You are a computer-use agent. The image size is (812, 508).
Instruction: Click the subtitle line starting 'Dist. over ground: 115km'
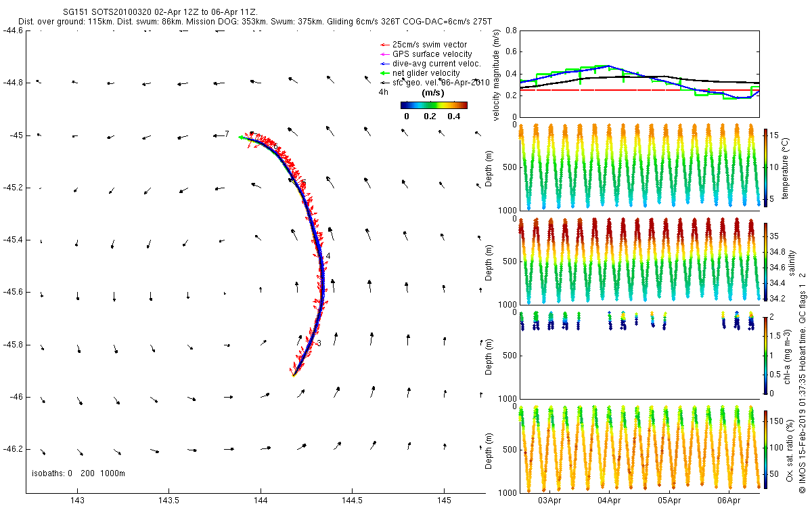tap(254, 22)
